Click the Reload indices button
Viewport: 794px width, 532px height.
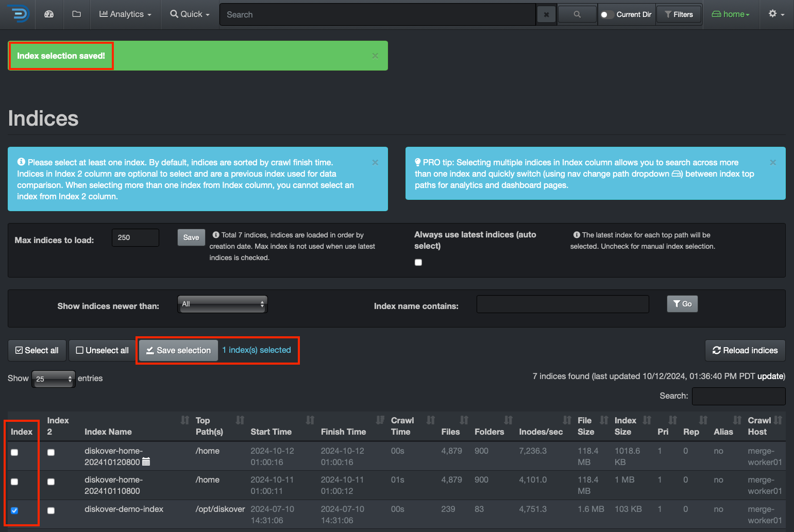(745, 350)
